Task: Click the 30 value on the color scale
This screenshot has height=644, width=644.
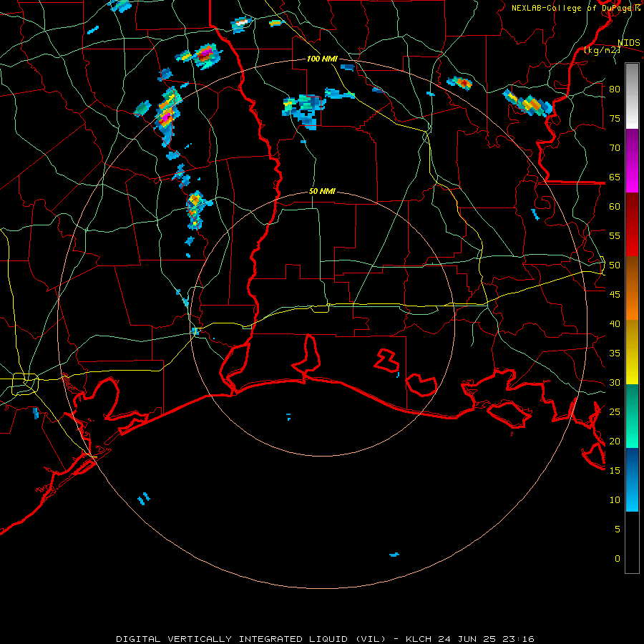Action: click(x=615, y=382)
